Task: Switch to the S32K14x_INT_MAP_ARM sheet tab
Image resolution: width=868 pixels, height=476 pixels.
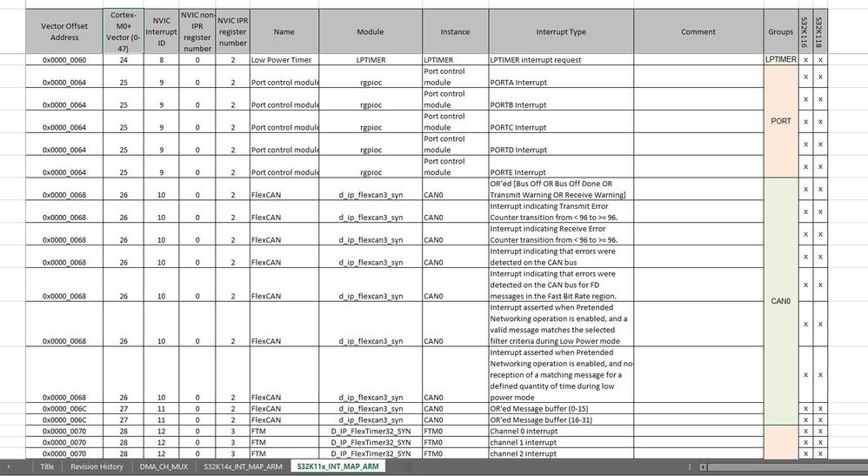Action: point(243,466)
